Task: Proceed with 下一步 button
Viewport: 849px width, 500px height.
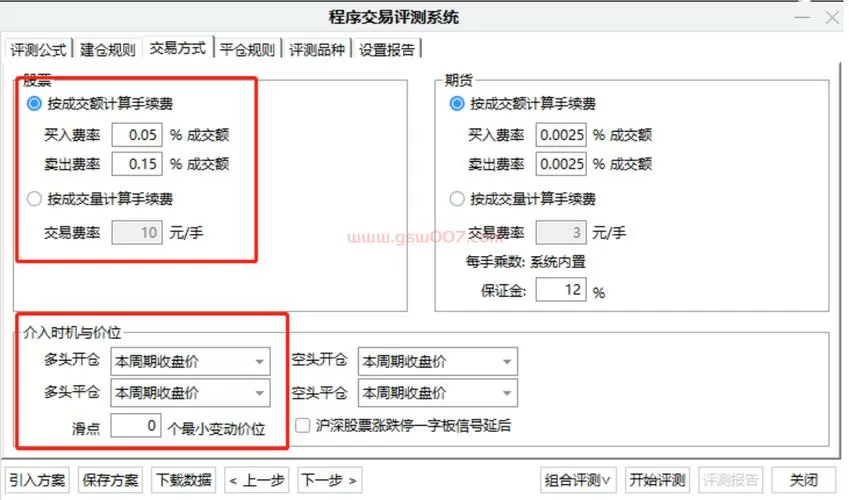Action: (x=329, y=480)
